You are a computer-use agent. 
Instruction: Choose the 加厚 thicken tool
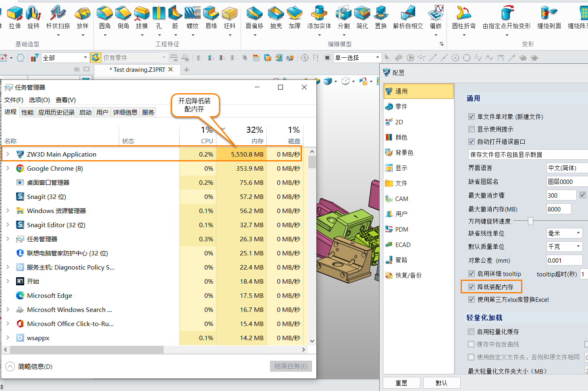[x=295, y=17]
